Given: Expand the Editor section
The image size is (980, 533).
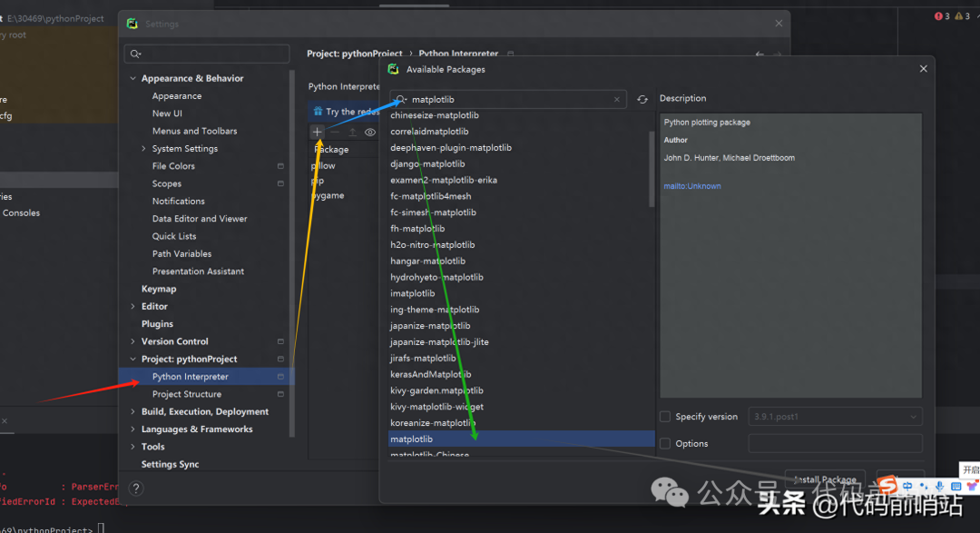Looking at the screenshot, I should click(x=132, y=307).
